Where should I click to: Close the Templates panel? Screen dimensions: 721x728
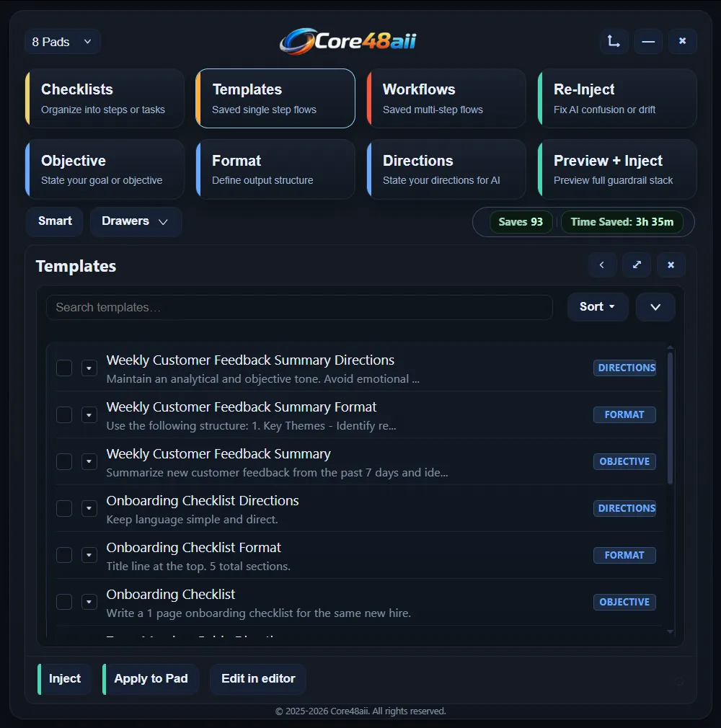tap(671, 265)
